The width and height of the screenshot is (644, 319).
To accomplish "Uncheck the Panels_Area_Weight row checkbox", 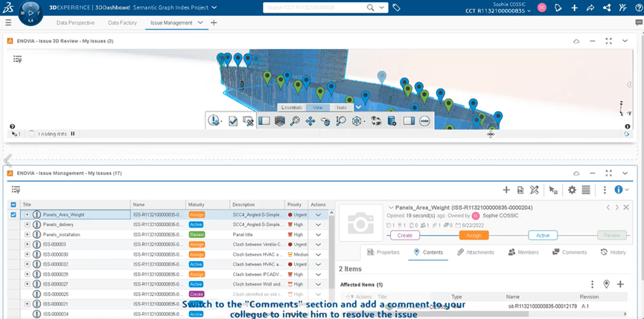I will (13, 214).
